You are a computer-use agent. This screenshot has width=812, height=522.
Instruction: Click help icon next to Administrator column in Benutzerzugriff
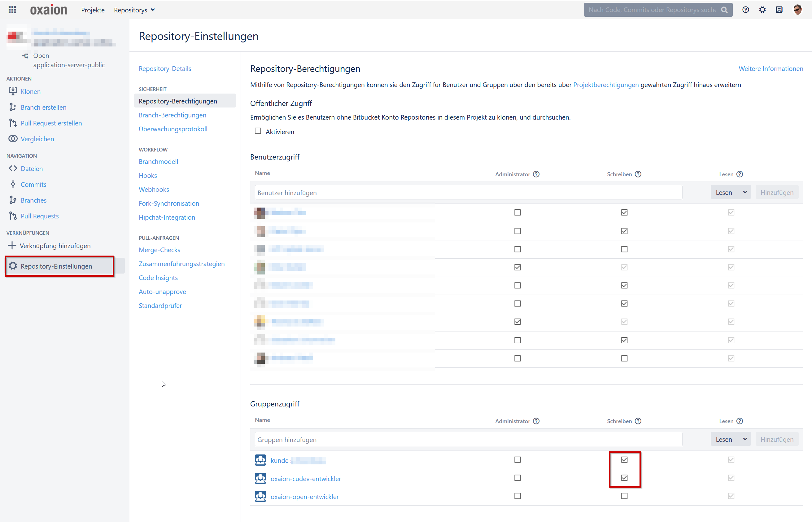[x=536, y=174]
